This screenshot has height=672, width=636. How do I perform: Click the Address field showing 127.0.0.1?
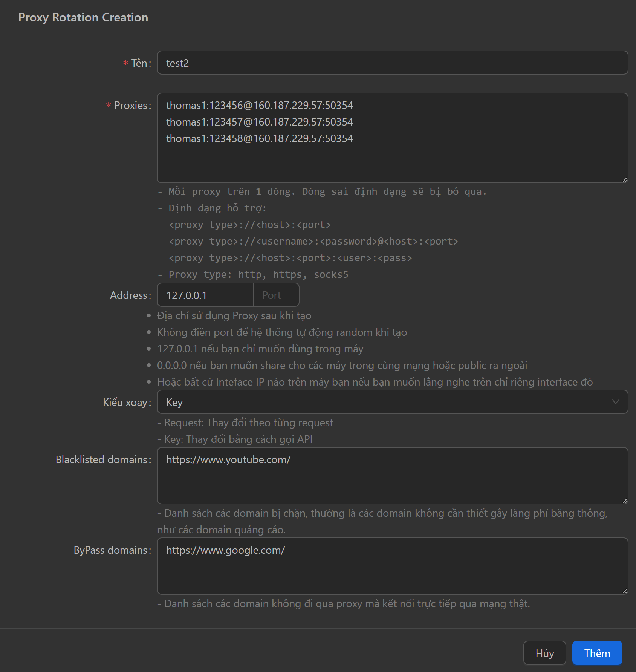pos(205,295)
